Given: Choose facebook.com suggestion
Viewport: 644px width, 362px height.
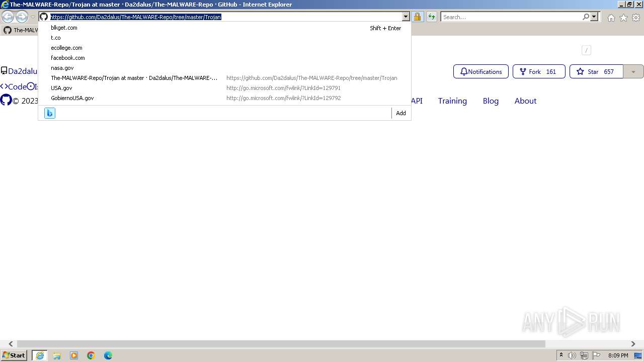Looking at the screenshot, I should coord(224,58).
